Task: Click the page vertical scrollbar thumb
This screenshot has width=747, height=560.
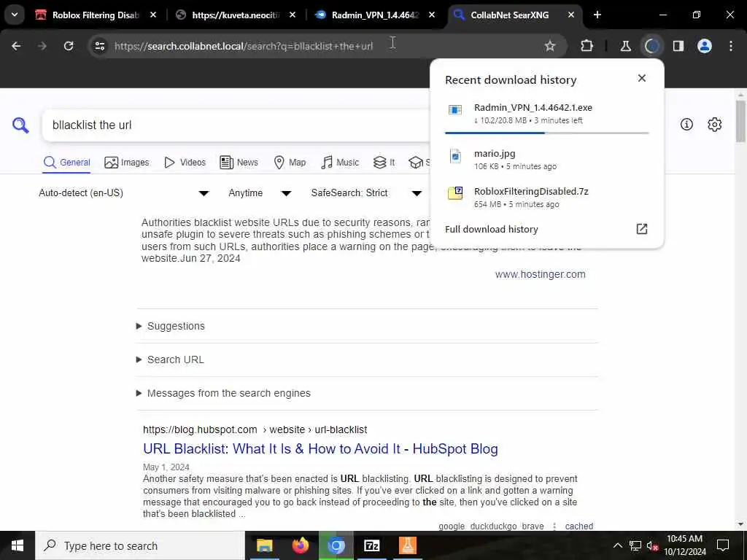Action: click(740, 122)
